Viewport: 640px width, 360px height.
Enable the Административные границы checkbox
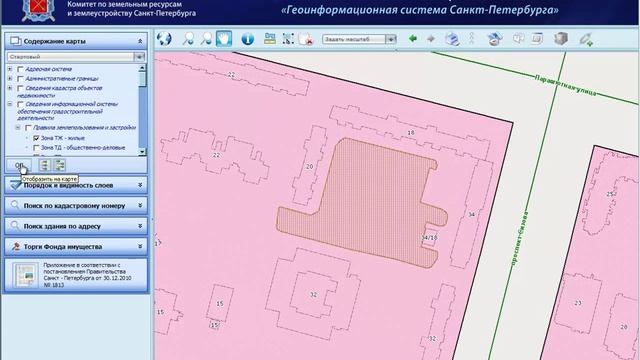[20, 79]
